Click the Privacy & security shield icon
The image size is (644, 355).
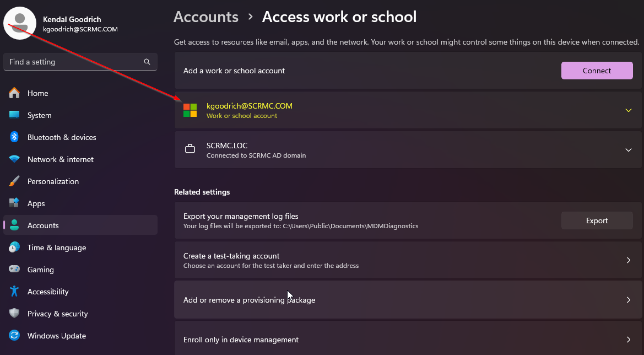(15, 314)
